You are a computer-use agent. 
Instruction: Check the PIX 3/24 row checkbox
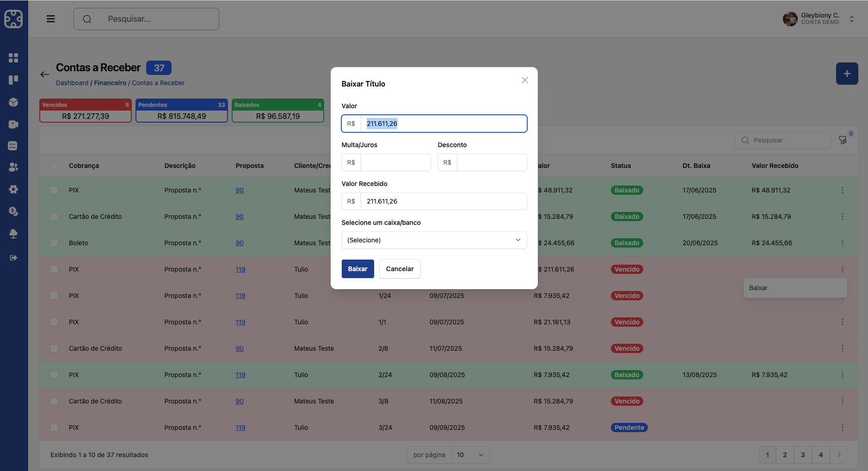[x=54, y=428]
